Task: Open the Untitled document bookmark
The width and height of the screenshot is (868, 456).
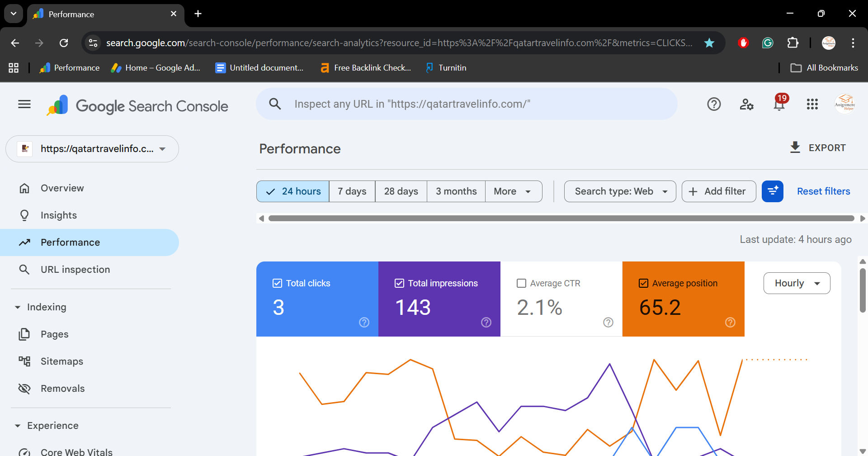Action: 259,68
